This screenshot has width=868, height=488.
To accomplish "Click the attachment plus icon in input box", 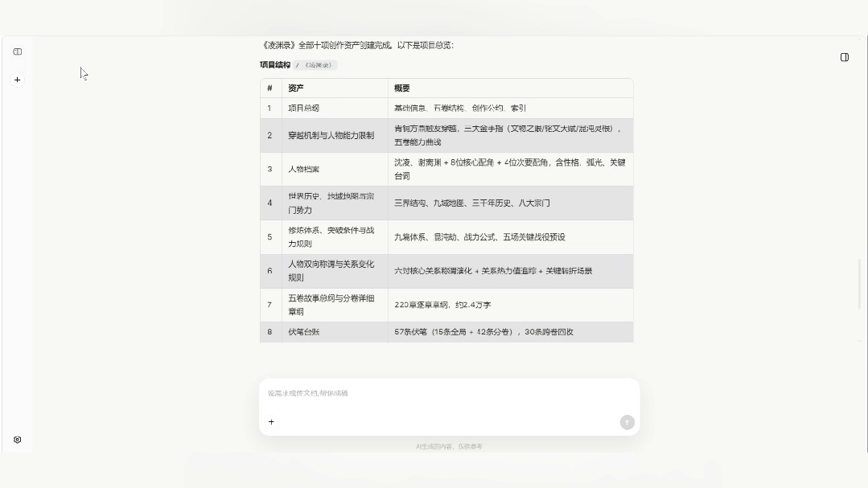I will pos(271,421).
